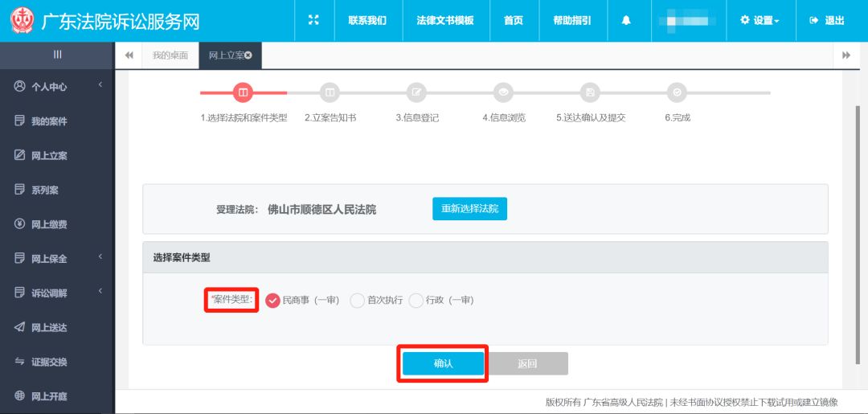
Task: Go to 首页 in top navigation
Action: (514, 20)
